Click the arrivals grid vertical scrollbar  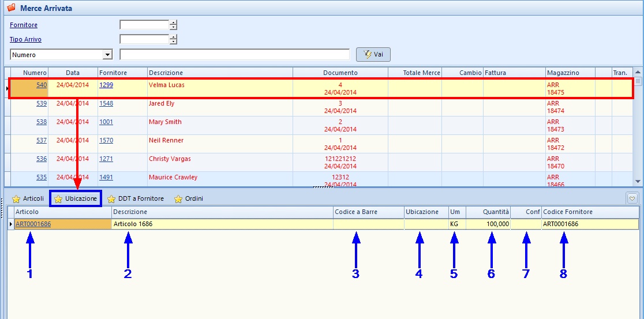pos(638,133)
